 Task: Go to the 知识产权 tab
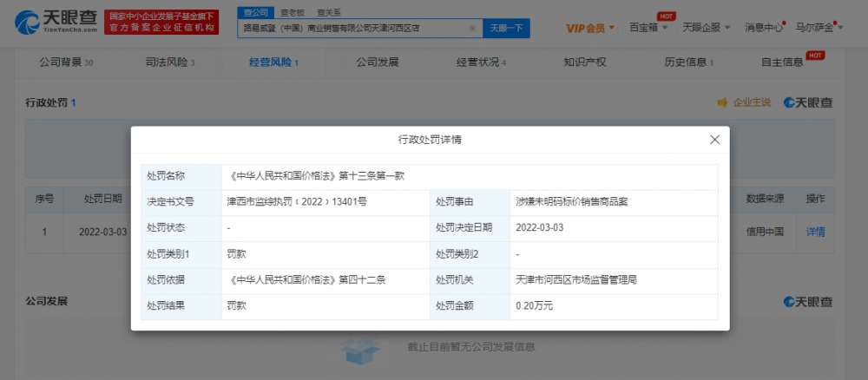click(585, 62)
